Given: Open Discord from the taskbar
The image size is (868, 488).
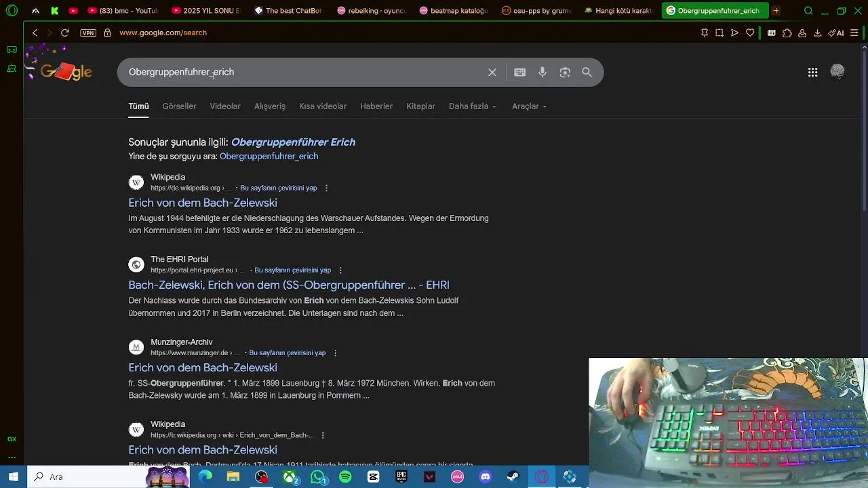Looking at the screenshot, I should pyautogui.click(x=485, y=477).
